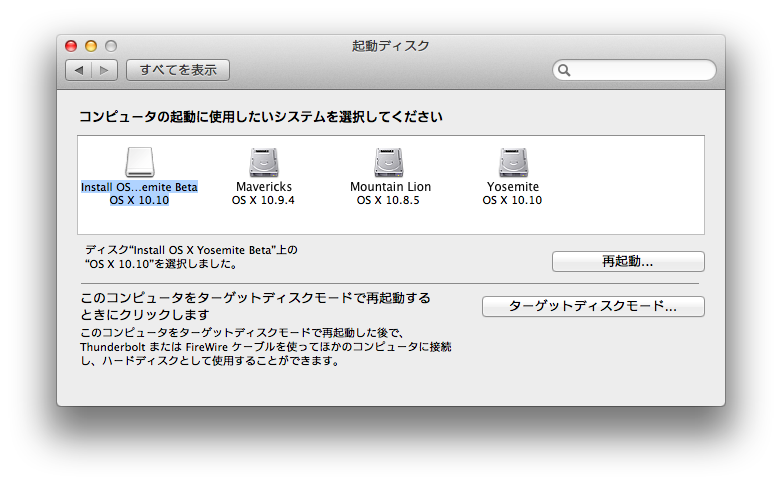
Task: Click the 起動ディスク window title
Action: pyautogui.click(x=391, y=46)
